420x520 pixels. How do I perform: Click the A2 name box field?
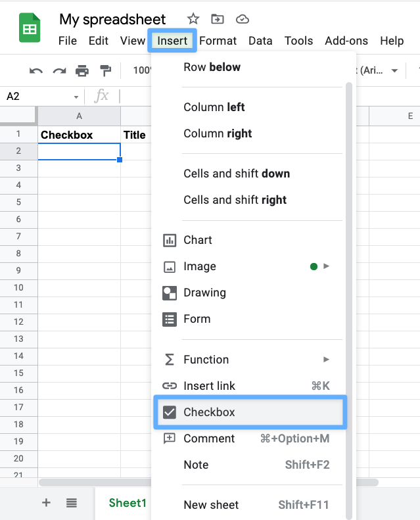coord(38,97)
